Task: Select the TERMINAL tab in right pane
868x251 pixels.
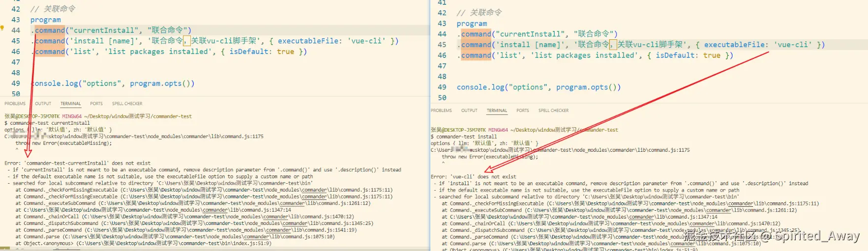Action: [x=497, y=111]
